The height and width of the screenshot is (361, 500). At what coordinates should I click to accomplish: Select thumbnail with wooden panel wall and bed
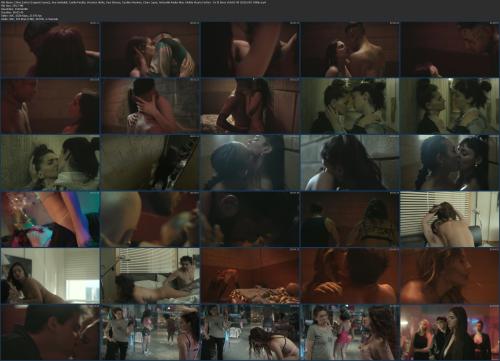click(x=250, y=106)
